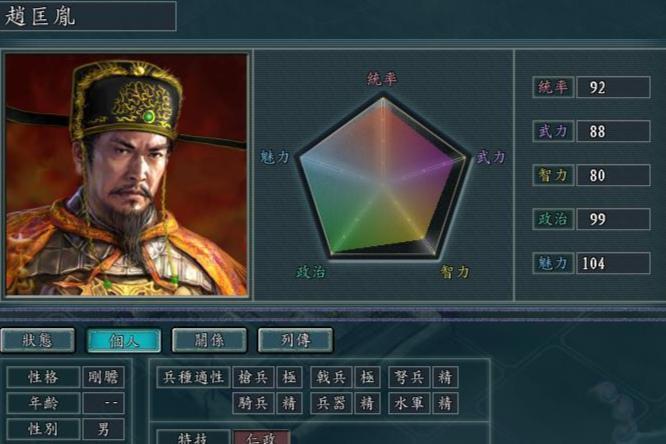Click the 統率 stat value 92
Image resolution: width=666 pixels, height=444 pixels.
click(x=613, y=88)
